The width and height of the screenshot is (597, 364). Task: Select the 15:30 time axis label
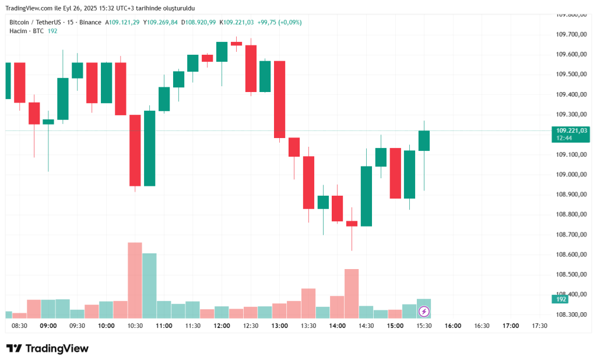(424, 326)
